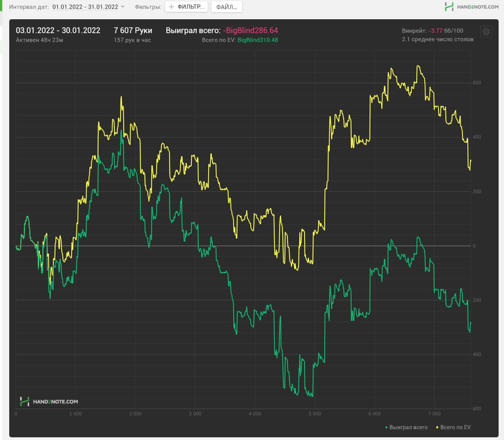504x440 pixels.
Task: Click the plus icon in filter button
Action: [x=172, y=7]
